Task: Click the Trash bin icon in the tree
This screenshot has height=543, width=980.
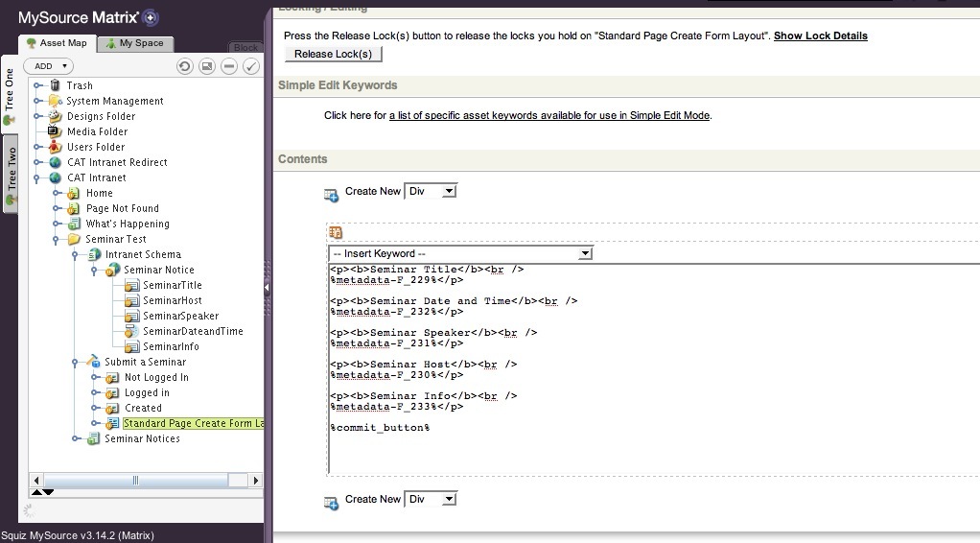Action: [x=56, y=85]
